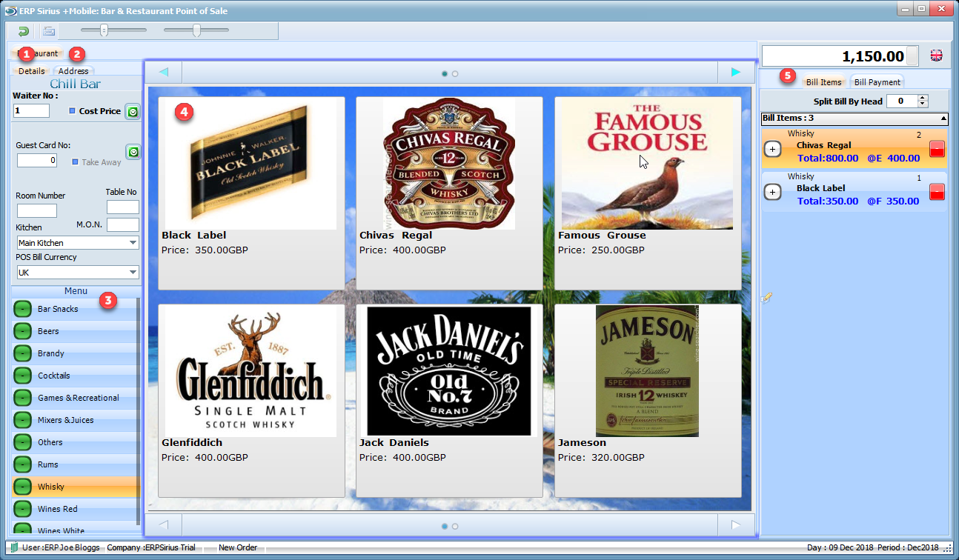Select the Restaurant tab
The image size is (959, 560).
point(38,53)
